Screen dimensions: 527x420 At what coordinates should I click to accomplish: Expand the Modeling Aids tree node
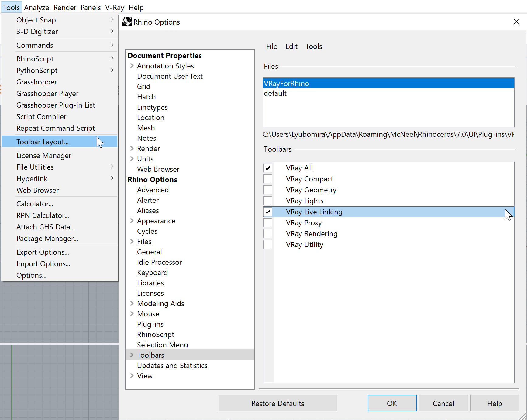pyautogui.click(x=132, y=304)
